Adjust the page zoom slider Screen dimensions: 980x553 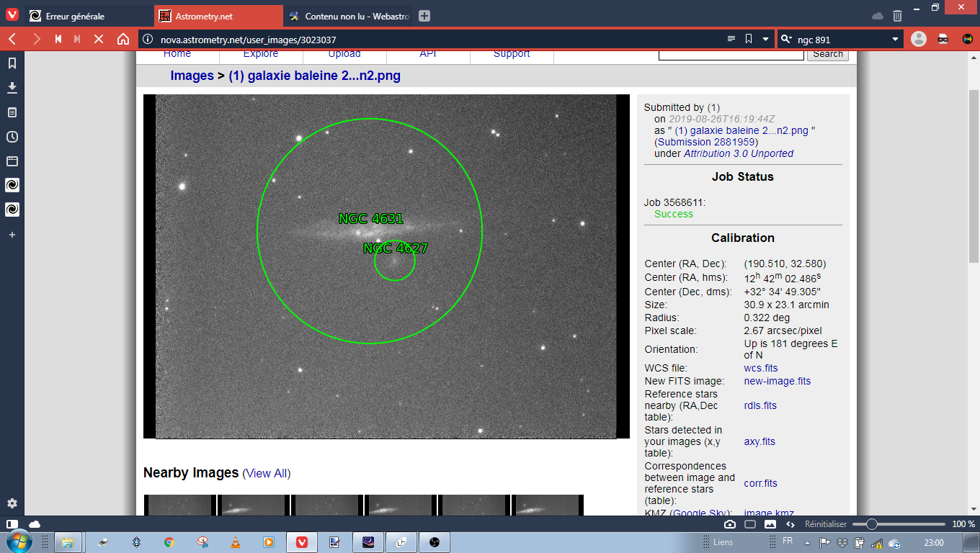(871, 524)
